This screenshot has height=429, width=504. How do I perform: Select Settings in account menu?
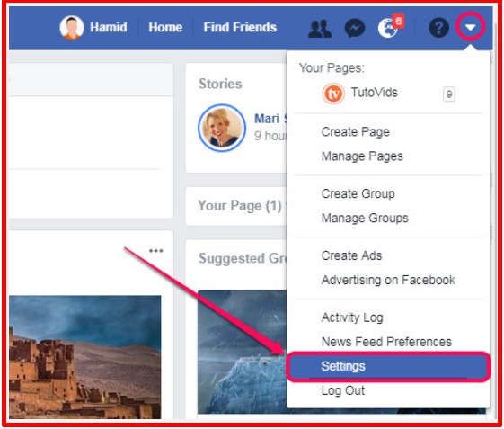pos(388,367)
